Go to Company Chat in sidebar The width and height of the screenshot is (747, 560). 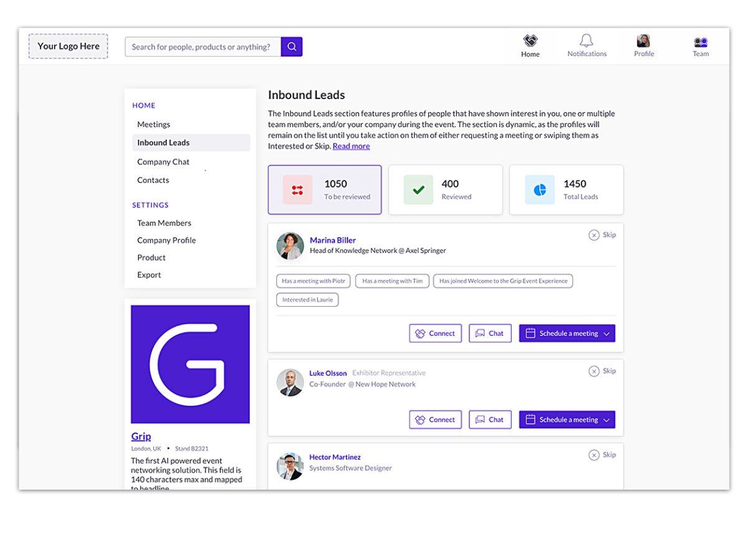[163, 162]
